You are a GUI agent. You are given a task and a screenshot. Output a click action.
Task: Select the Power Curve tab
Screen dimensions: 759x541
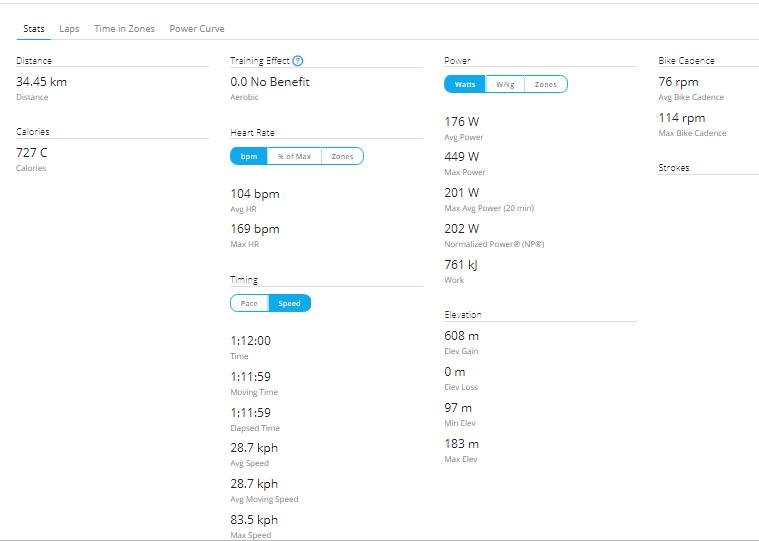pyautogui.click(x=197, y=29)
